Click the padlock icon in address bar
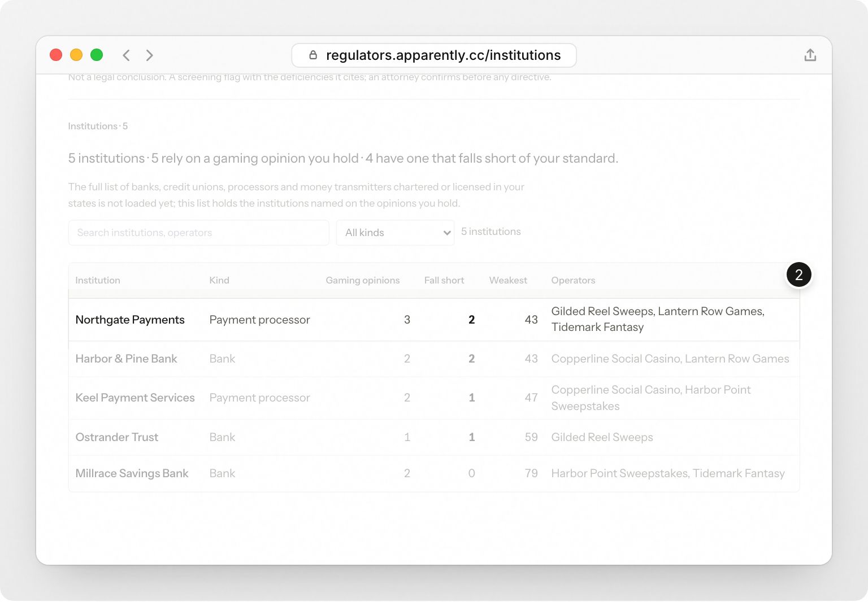Screen dimensions: 868x602 pos(313,55)
